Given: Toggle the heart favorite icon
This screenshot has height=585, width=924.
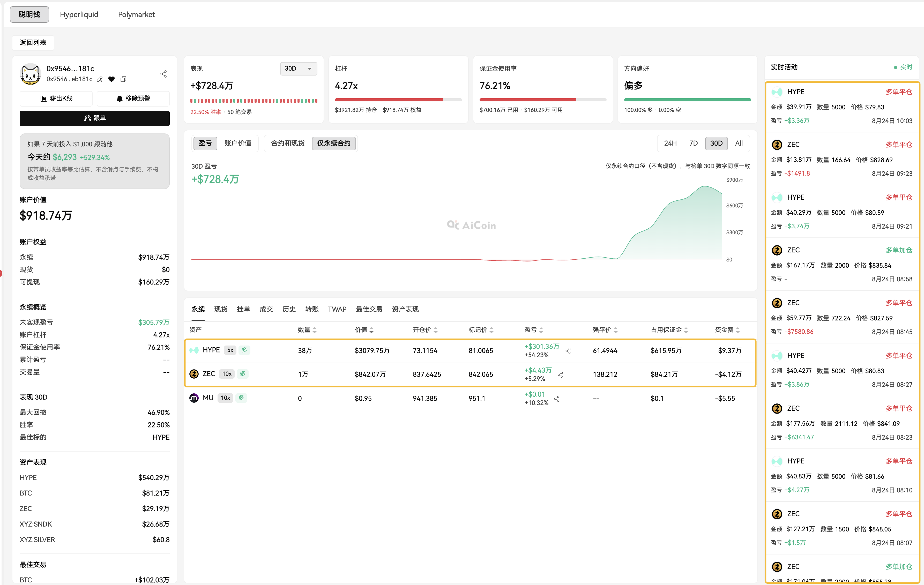Looking at the screenshot, I should pyautogui.click(x=111, y=79).
